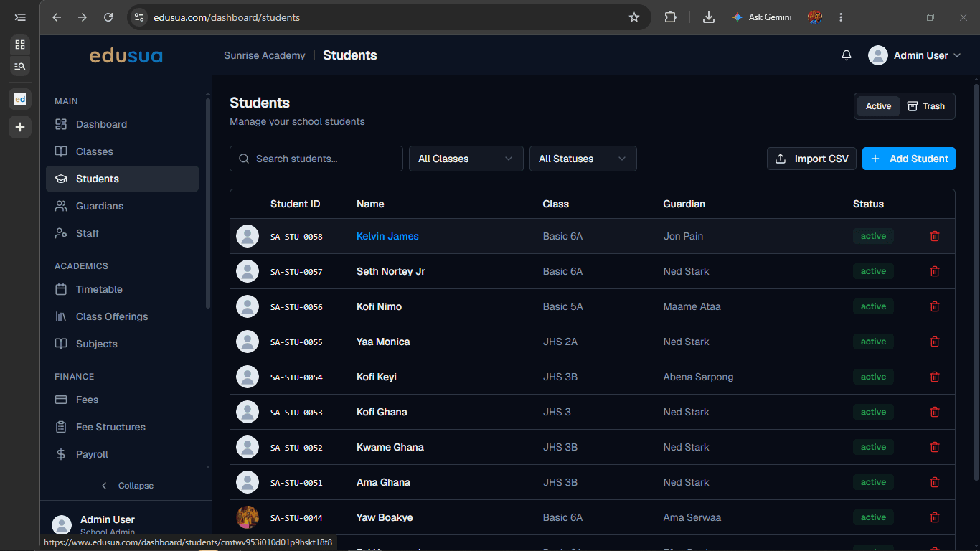Viewport: 980px width, 551px height.
Task: Open notifications bell icon
Action: (847, 55)
